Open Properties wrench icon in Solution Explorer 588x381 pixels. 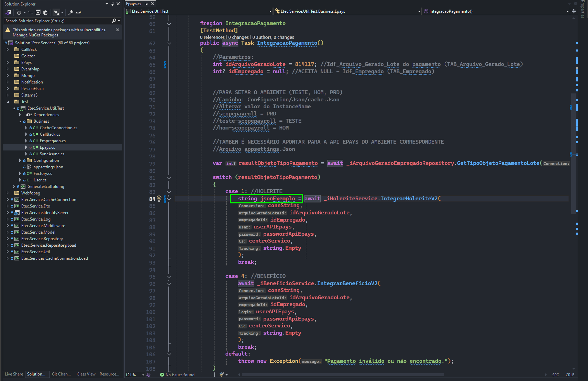[71, 12]
